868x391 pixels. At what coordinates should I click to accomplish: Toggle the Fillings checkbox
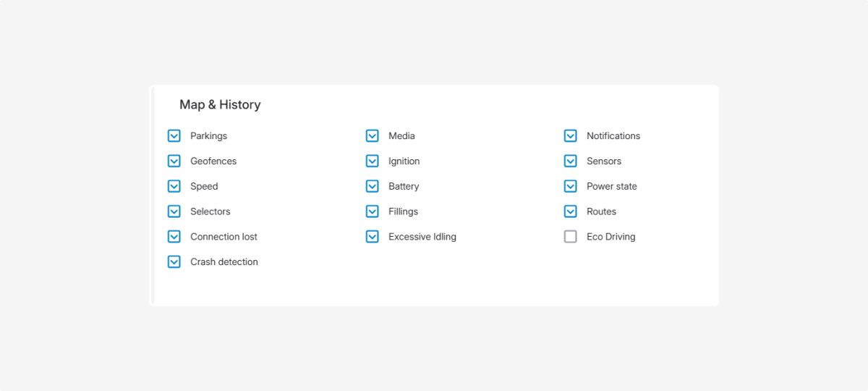coord(372,211)
